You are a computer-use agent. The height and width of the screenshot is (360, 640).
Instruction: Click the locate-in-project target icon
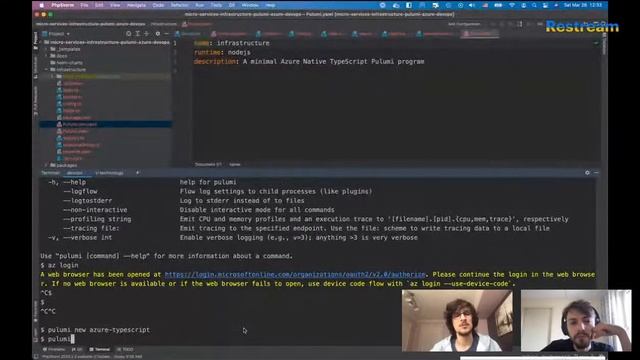(129, 33)
